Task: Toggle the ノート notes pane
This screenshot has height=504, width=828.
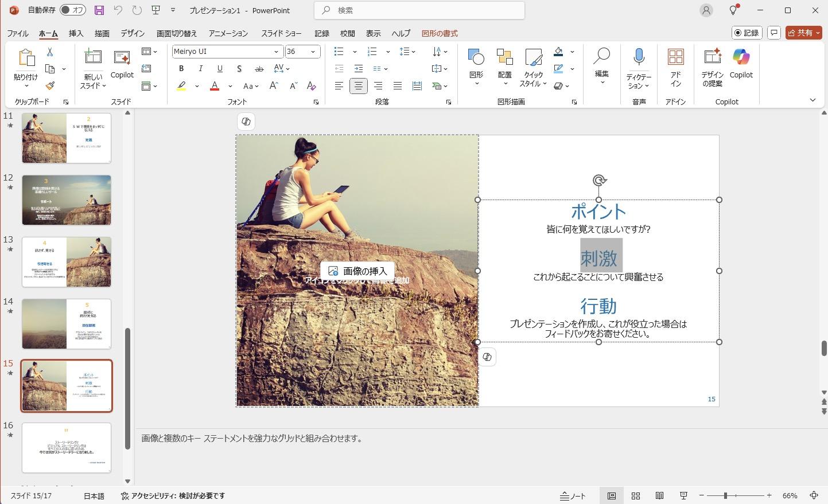Action: (x=573, y=495)
